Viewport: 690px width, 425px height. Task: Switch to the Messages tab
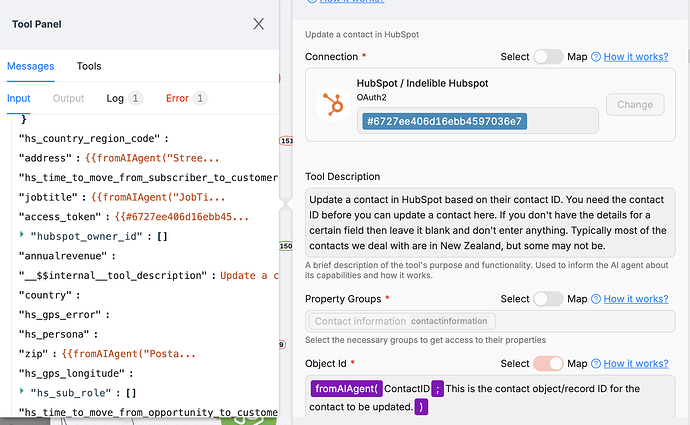coord(30,66)
